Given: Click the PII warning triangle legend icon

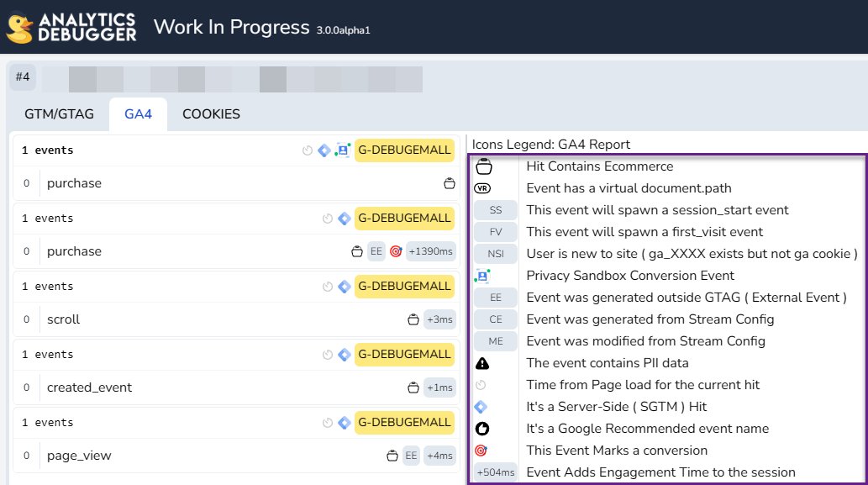Looking at the screenshot, I should click(x=482, y=363).
